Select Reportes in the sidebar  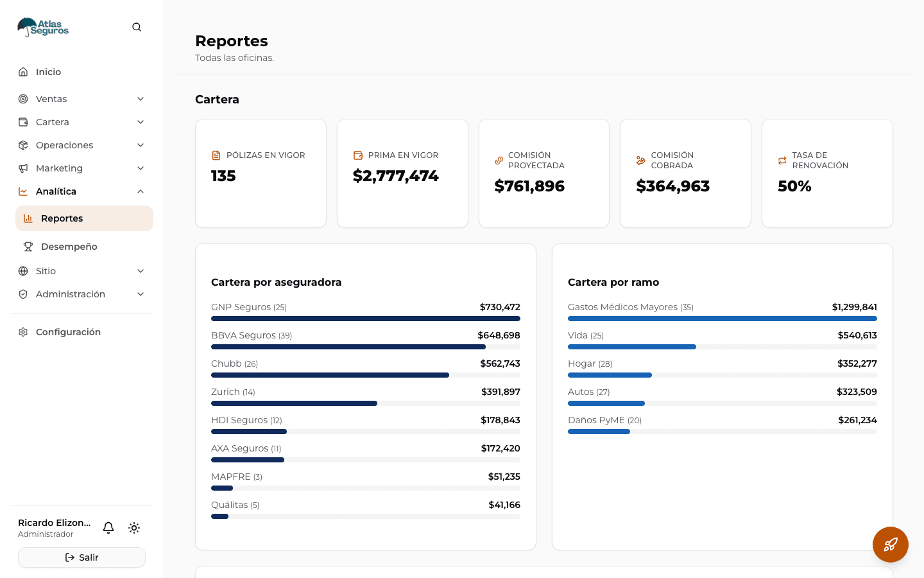pyautogui.click(x=84, y=218)
